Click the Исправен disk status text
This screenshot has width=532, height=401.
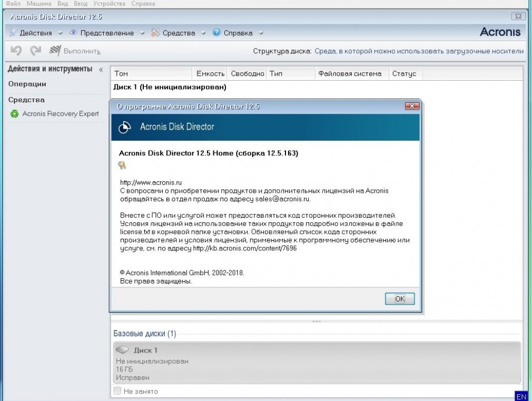132,378
